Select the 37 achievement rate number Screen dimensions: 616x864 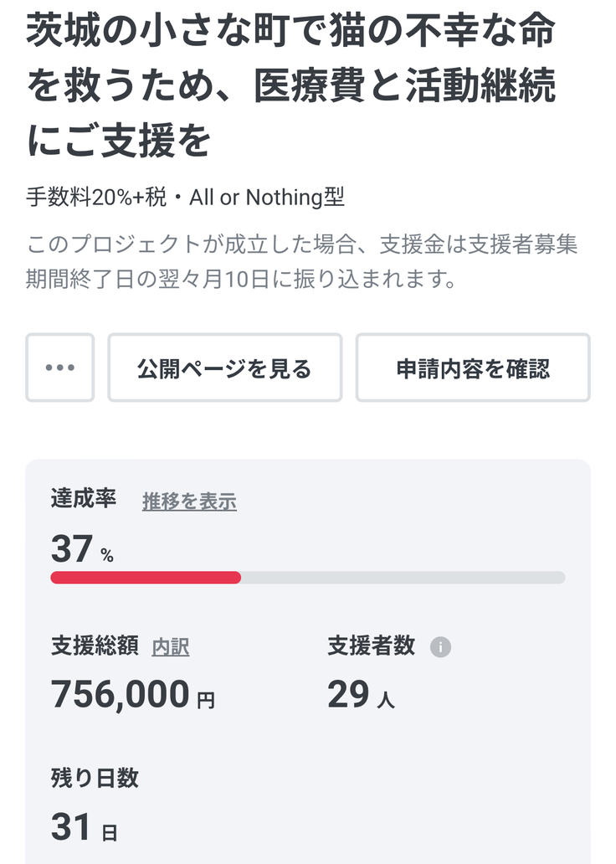click(72, 549)
